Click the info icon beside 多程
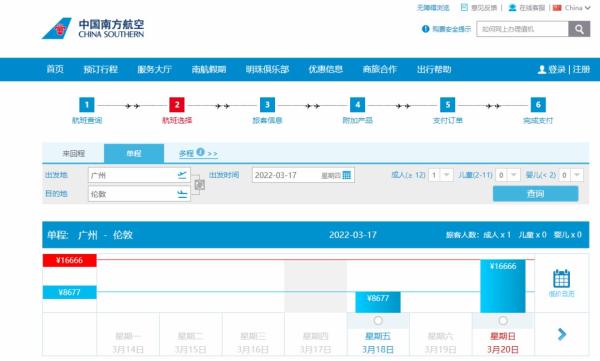Image resolution: width=600 pixels, height=361 pixels. click(x=201, y=152)
